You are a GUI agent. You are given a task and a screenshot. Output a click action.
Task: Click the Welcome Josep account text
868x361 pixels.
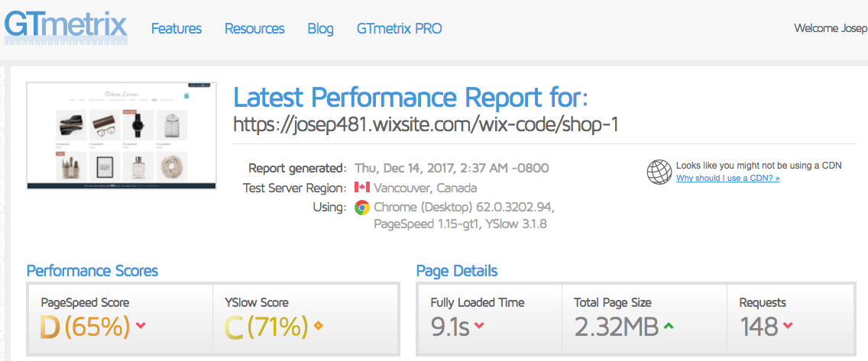tap(831, 28)
